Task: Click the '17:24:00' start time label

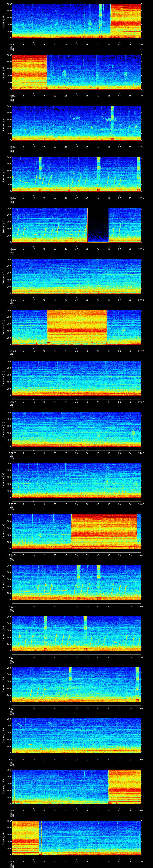Action: pyautogui.click(x=12, y=555)
